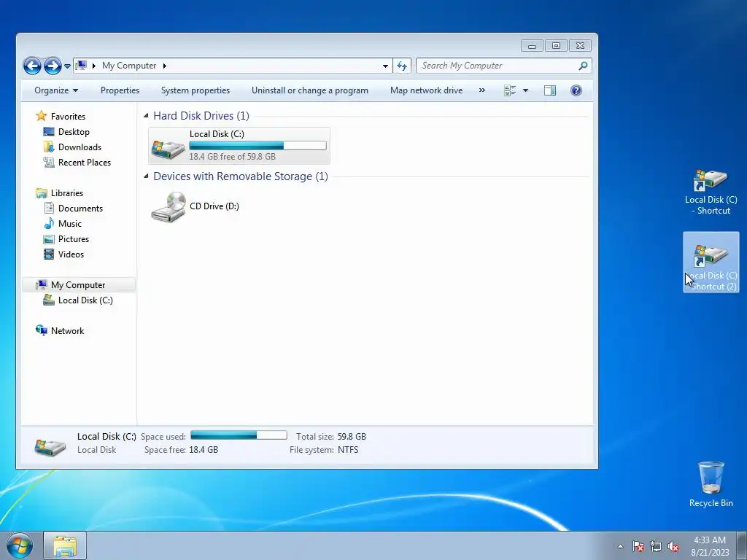The height and width of the screenshot is (560, 747).
Task: Select the Recycle Bin desktop icon
Action: pyautogui.click(x=711, y=484)
